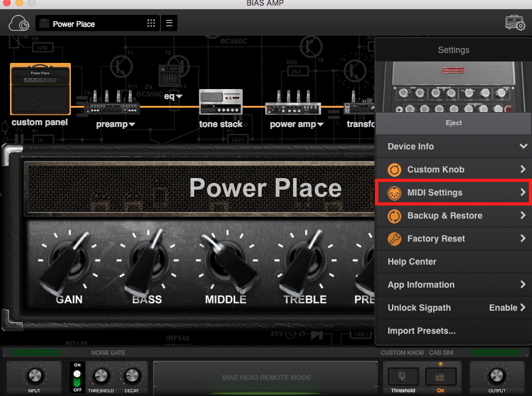The image size is (532, 396).
Task: Click the Device Info label
Action: pos(411,146)
